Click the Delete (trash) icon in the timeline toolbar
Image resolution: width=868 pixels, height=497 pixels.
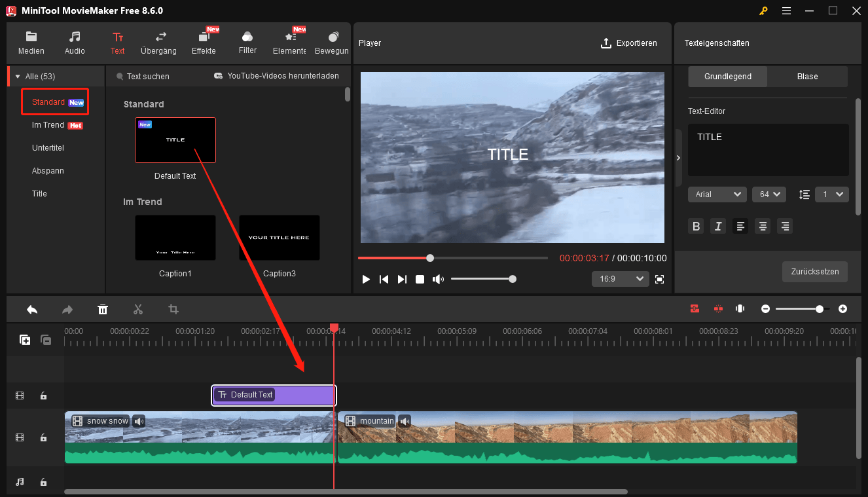pos(103,308)
